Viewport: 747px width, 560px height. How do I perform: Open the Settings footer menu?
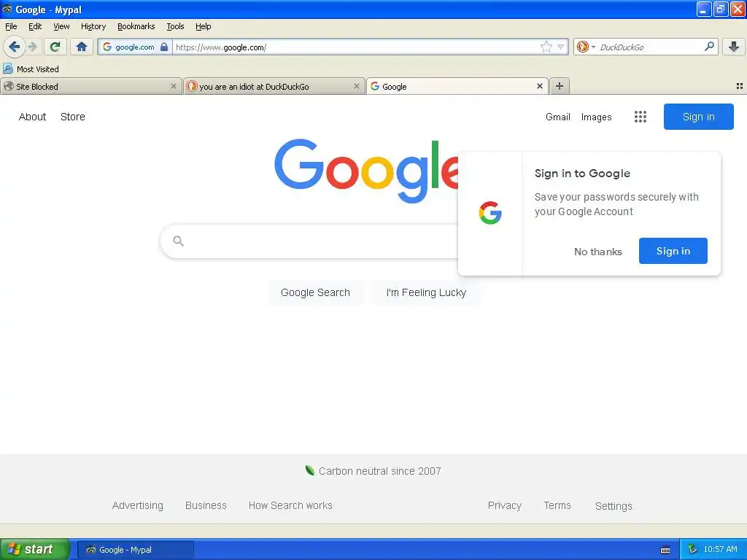pos(614,506)
